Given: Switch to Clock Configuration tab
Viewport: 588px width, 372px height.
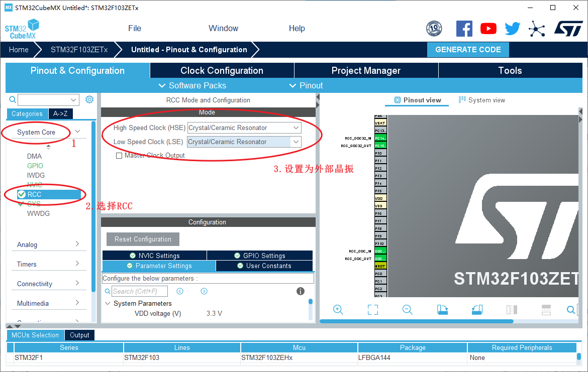Looking at the screenshot, I should pos(222,70).
